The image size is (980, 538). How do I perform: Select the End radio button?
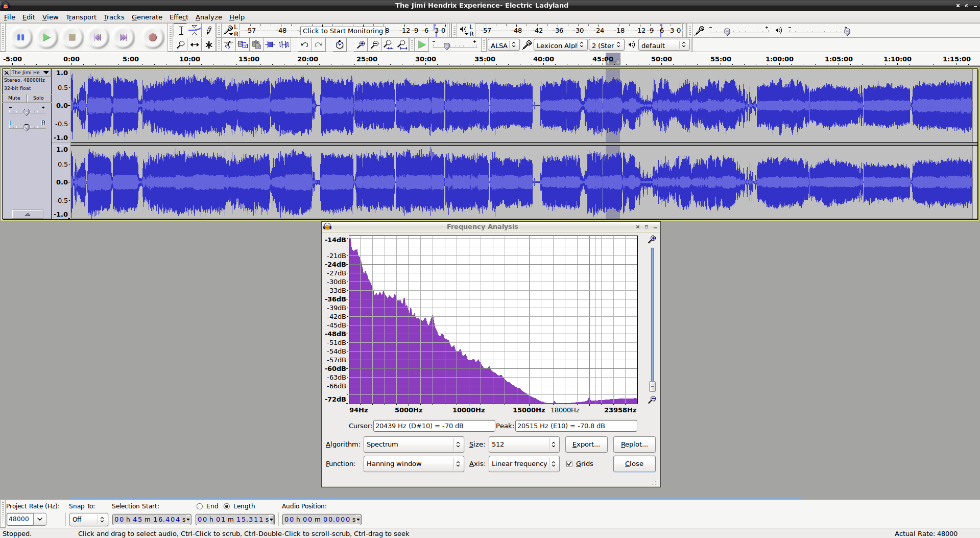[200, 506]
